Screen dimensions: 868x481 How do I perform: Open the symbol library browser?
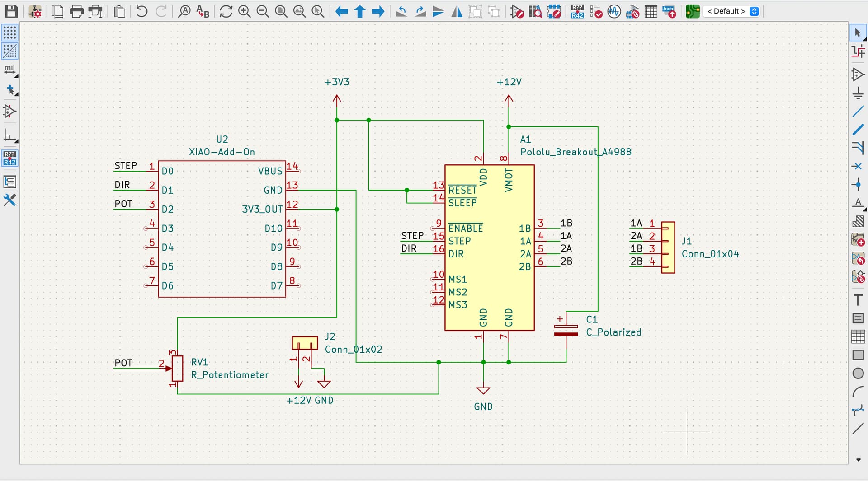pos(535,11)
